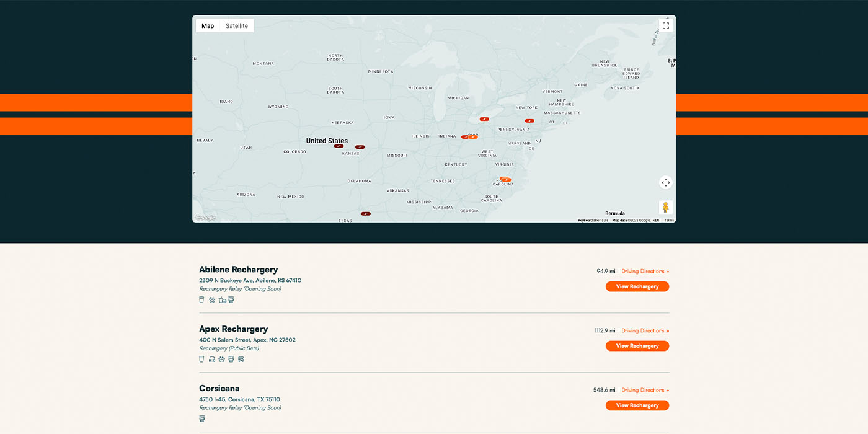Select the marker over North Carolina
The width and height of the screenshot is (868, 434).
(505, 179)
